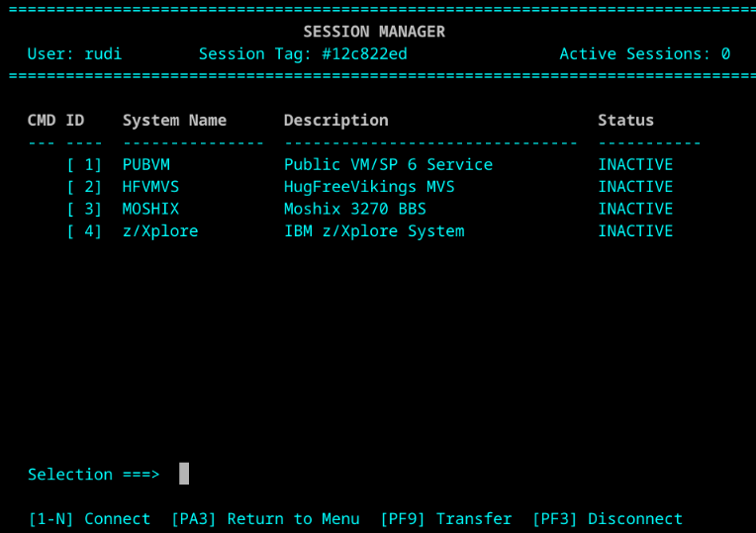Click the [PF3] Disconnect option

click(608, 519)
